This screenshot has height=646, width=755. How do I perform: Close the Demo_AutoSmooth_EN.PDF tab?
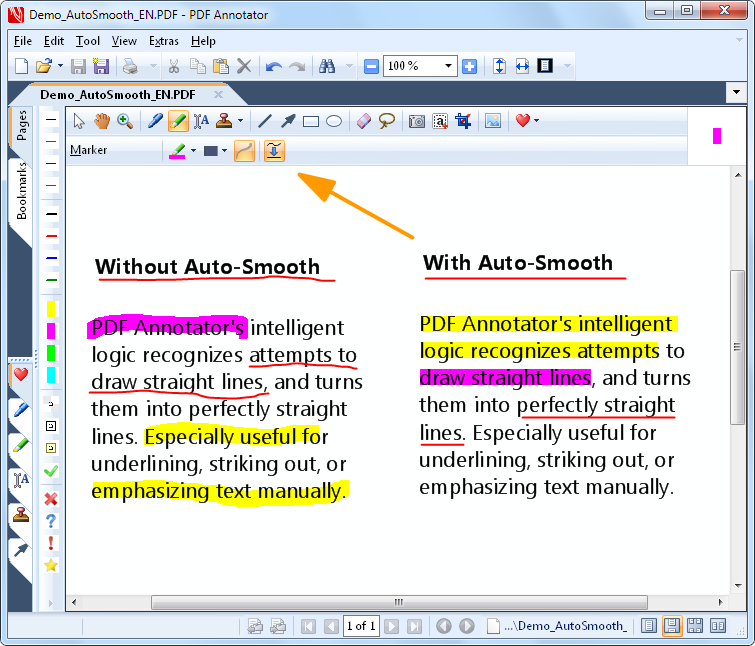point(219,95)
